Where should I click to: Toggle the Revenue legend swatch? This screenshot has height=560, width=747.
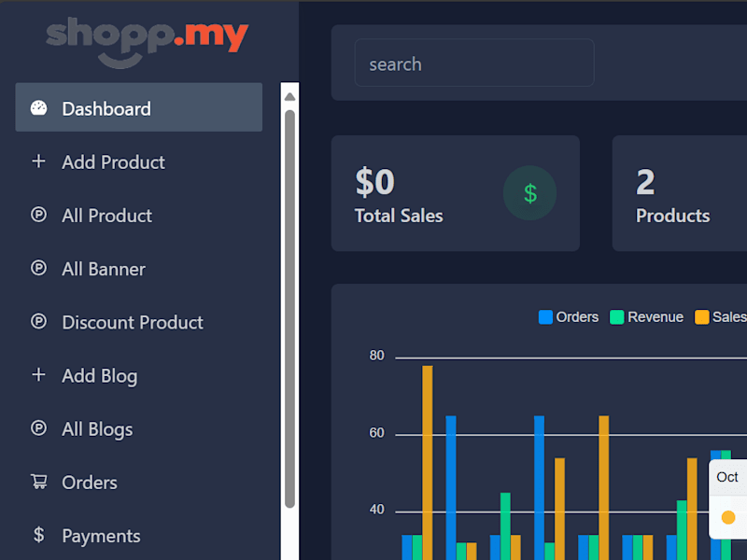tap(617, 316)
